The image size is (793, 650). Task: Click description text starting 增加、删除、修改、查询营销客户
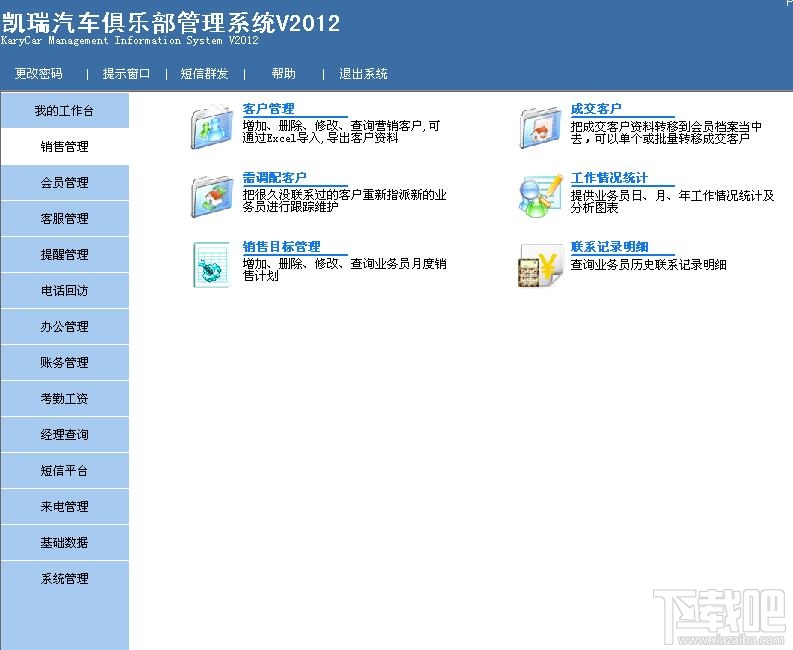pyautogui.click(x=341, y=132)
